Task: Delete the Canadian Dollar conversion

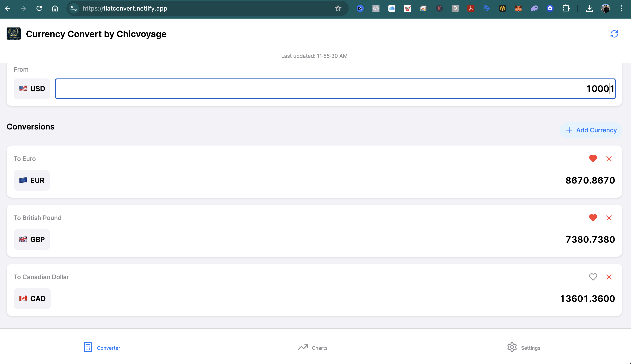Action: point(609,277)
